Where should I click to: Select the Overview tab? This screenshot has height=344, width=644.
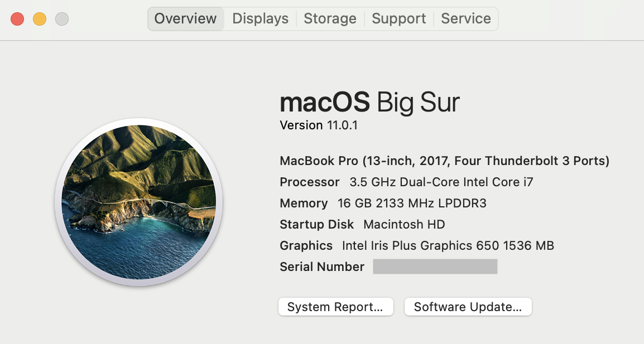tap(185, 18)
